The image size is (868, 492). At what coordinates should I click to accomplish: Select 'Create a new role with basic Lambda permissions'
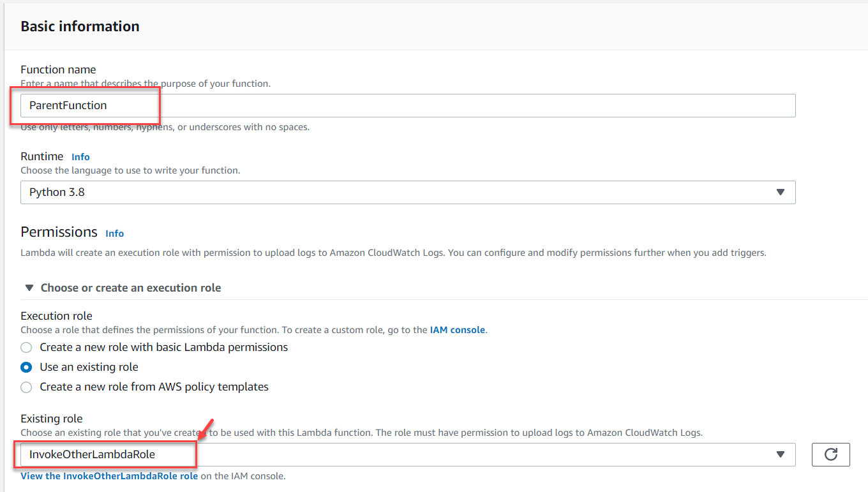(x=26, y=348)
